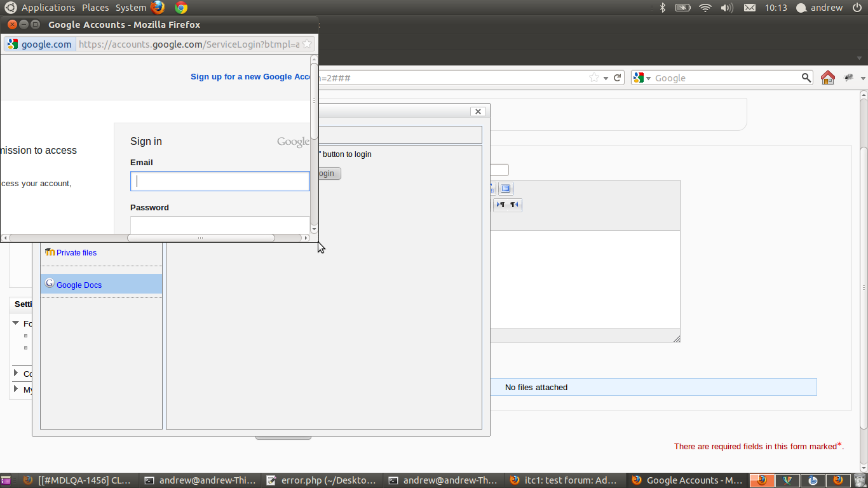Open the battery indicator
This screenshot has width=868, height=488.
coord(682,8)
